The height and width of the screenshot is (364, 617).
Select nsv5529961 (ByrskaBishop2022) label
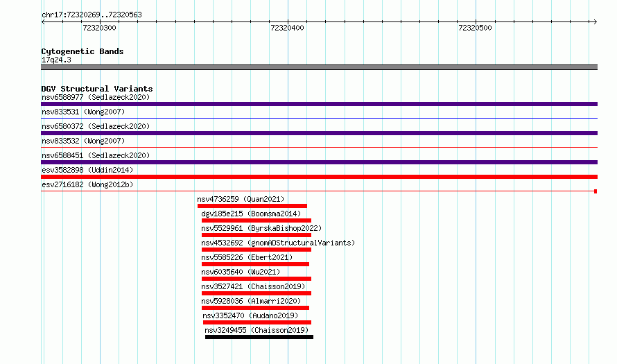pyautogui.click(x=261, y=228)
